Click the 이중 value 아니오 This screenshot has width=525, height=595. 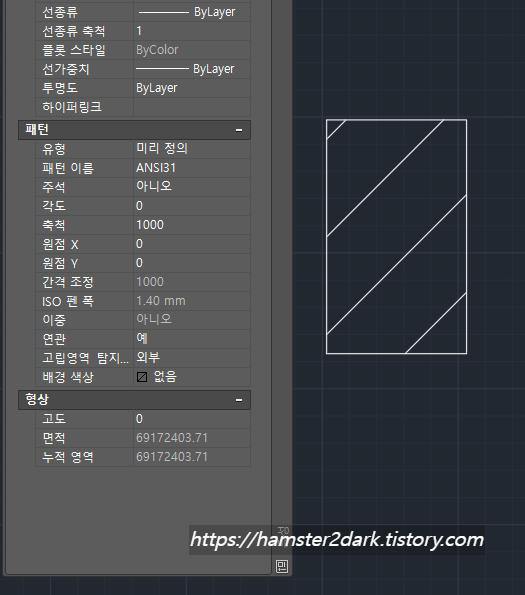pos(192,320)
